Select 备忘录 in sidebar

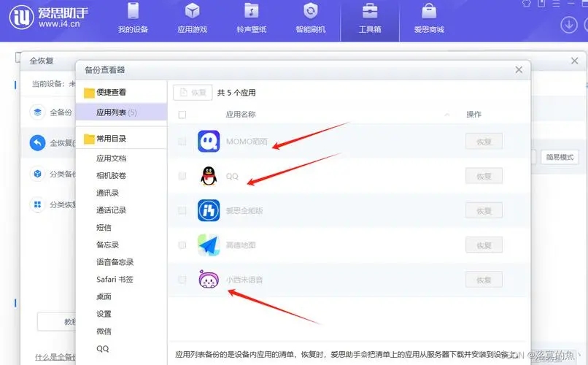(x=108, y=245)
